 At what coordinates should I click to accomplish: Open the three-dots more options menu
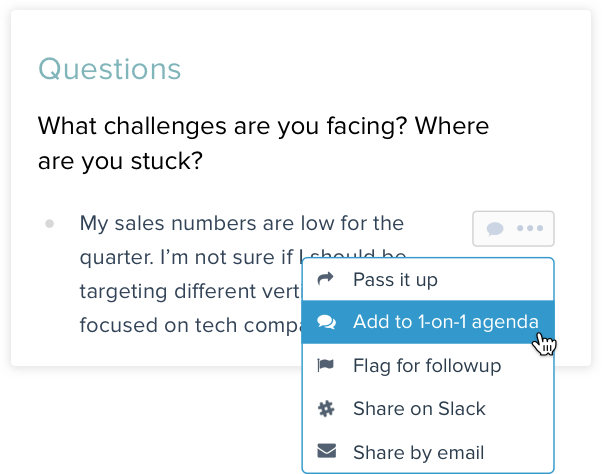click(x=530, y=229)
